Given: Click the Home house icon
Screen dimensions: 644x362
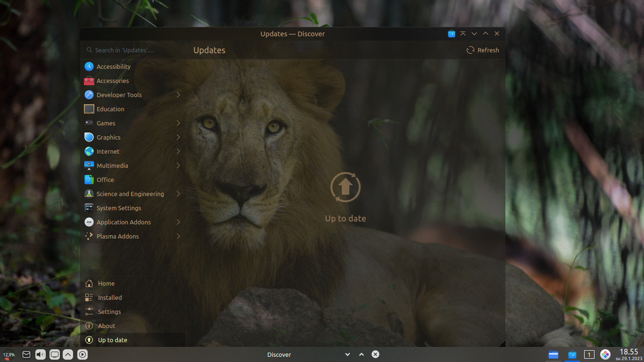Looking at the screenshot, I should click(x=89, y=283).
